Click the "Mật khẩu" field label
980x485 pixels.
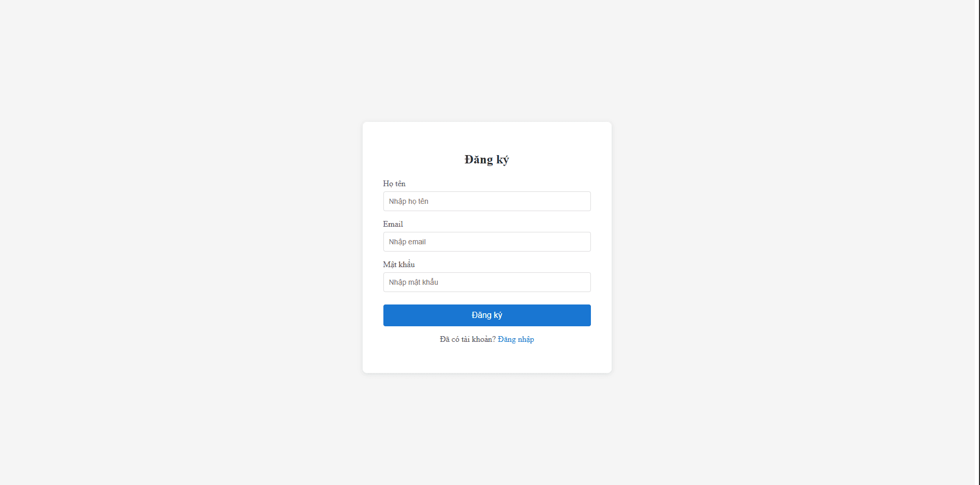pos(398,265)
